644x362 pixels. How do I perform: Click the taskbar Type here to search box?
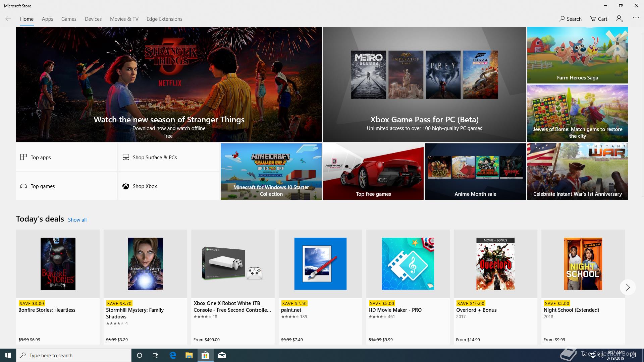(74, 355)
